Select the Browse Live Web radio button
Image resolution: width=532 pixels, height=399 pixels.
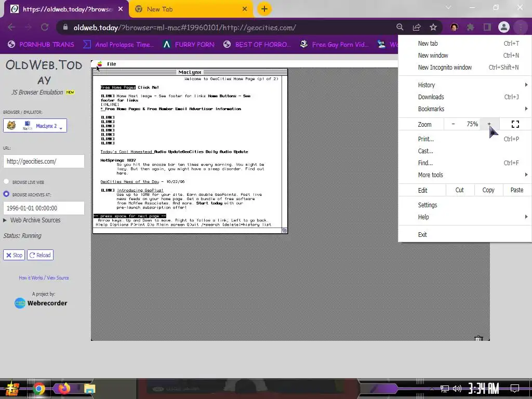6,181
